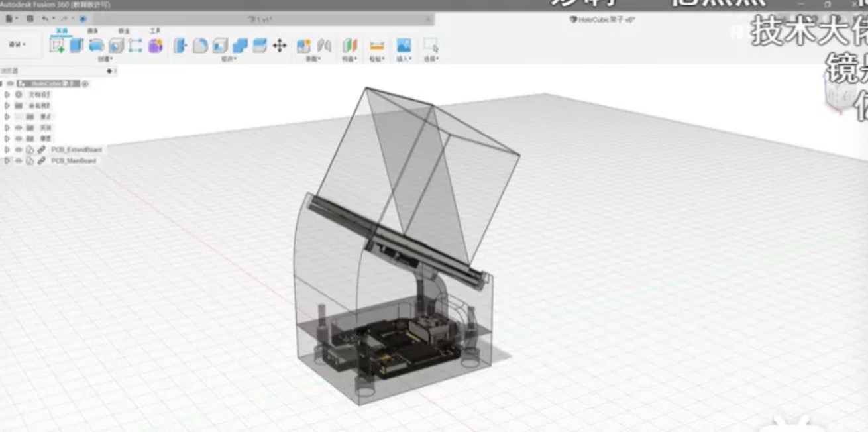868x432 pixels.
Task: Open the File menu button
Action: pyautogui.click(x=8, y=19)
